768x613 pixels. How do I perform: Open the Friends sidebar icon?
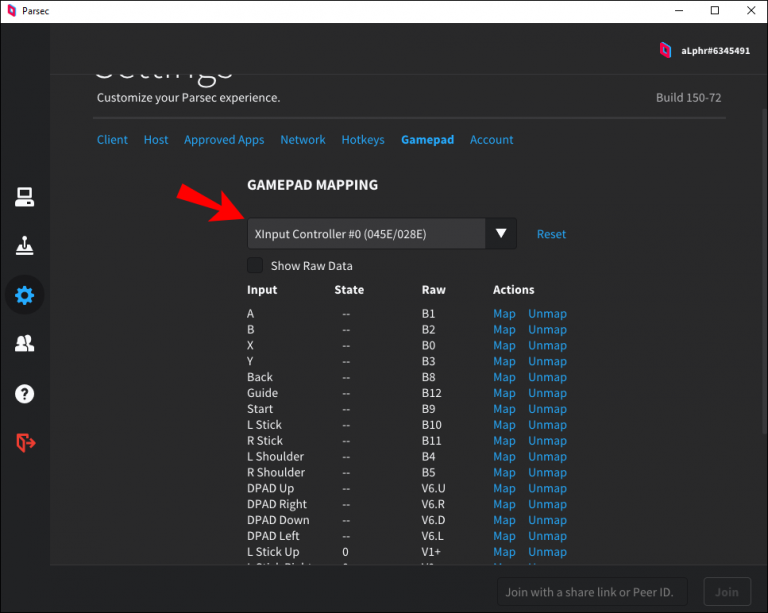tap(25, 344)
